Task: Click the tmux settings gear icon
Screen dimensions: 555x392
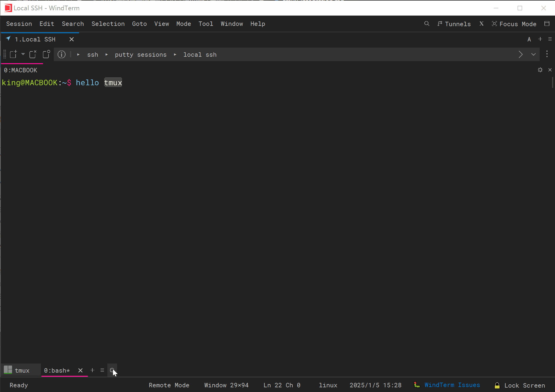Action: pos(112,370)
